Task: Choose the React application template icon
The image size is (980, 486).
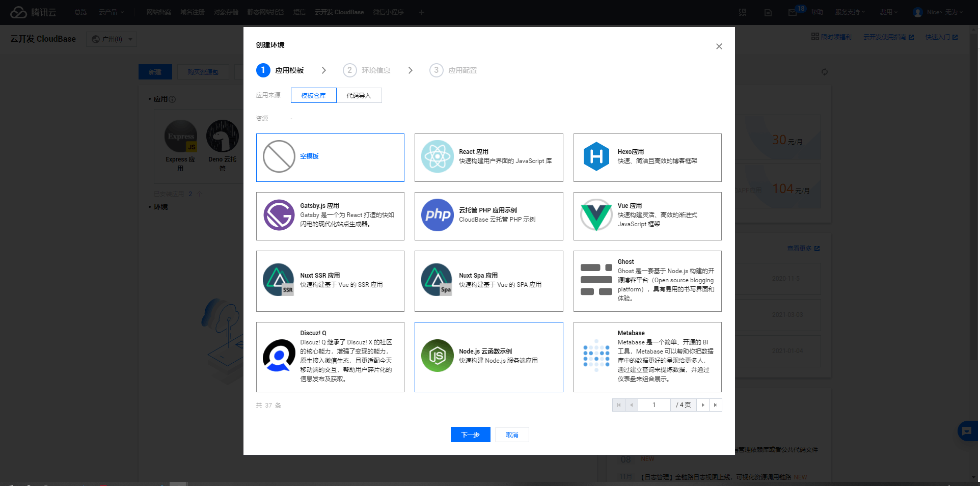Action: click(437, 156)
